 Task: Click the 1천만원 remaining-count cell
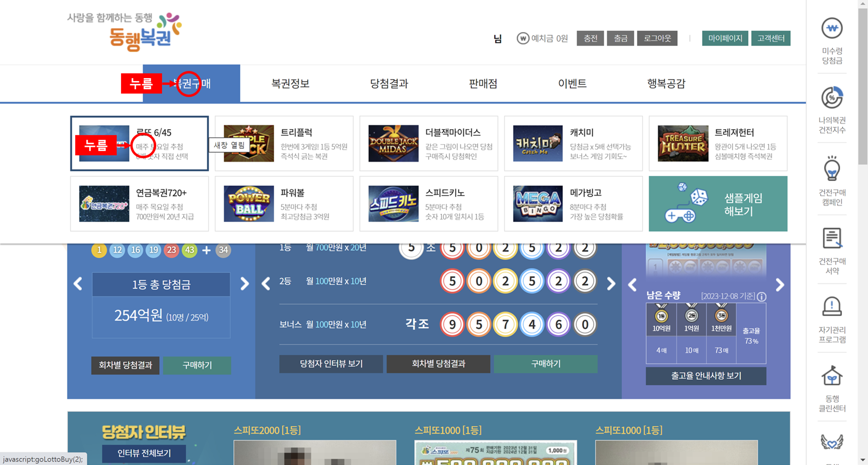click(x=721, y=350)
